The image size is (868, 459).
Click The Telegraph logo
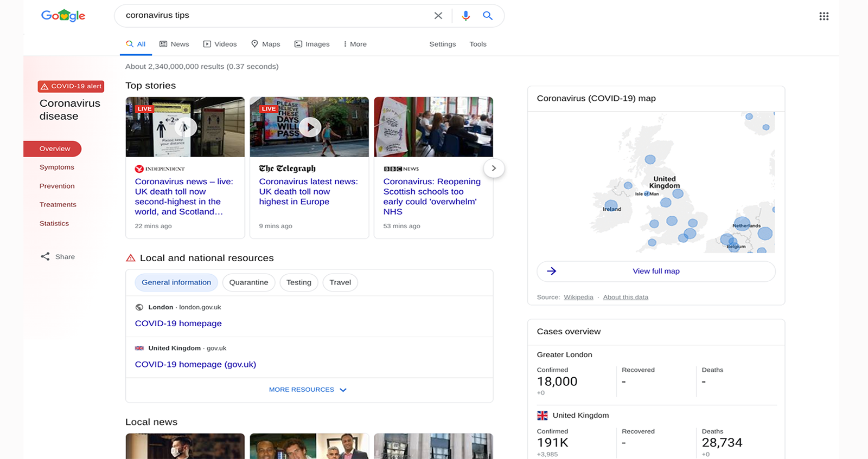pyautogui.click(x=287, y=169)
